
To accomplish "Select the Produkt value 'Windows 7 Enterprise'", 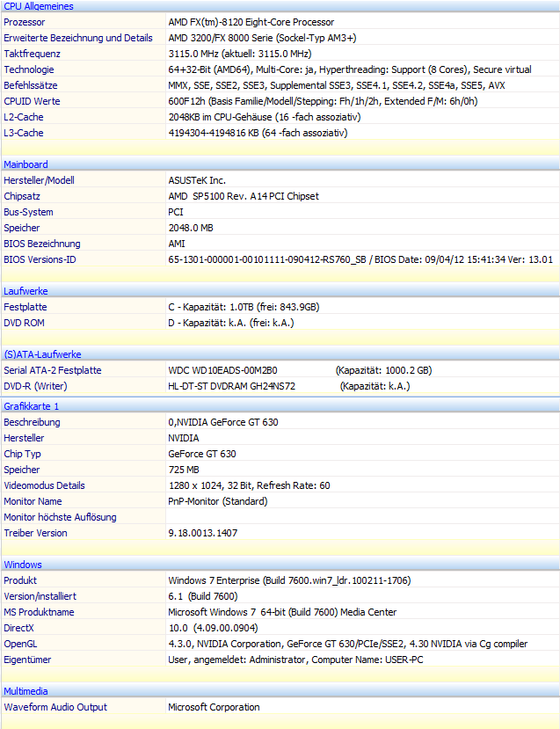I will [x=289, y=580].
